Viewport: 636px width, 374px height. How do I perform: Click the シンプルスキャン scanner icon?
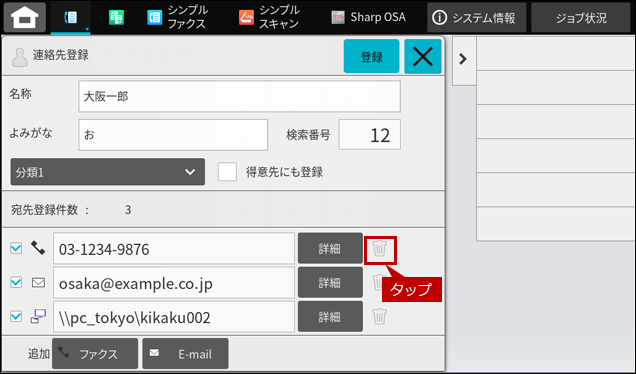246,17
